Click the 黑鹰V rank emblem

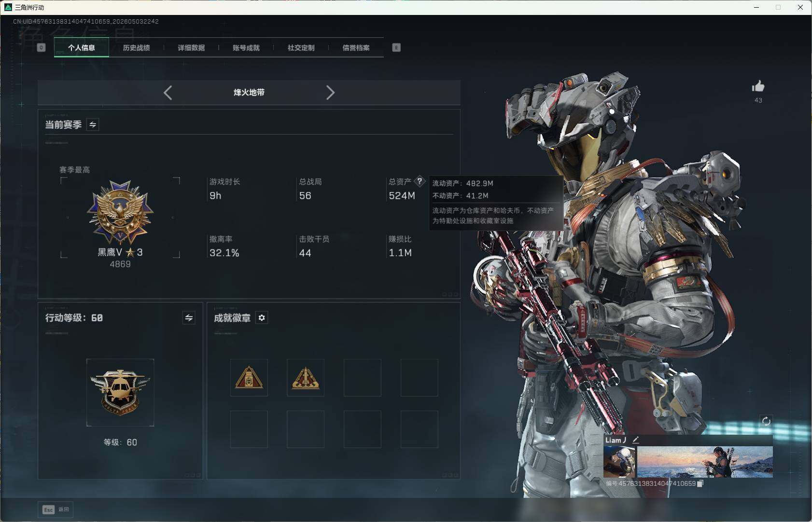click(120, 212)
